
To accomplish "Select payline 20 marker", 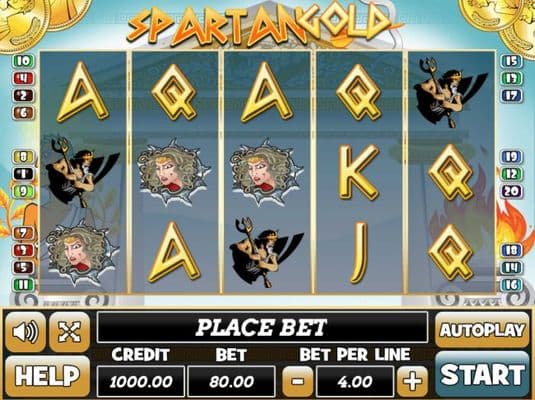I will (511, 191).
